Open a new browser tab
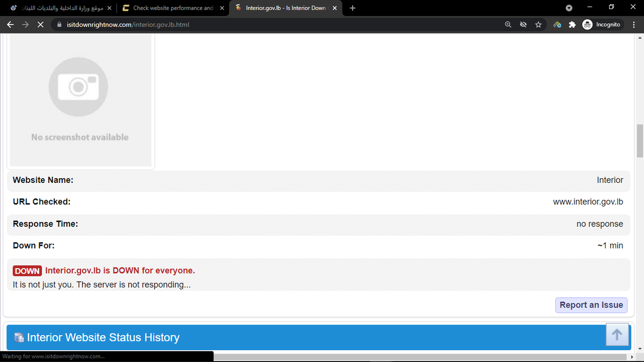Screen dimensions: 644x362 click(352, 8)
